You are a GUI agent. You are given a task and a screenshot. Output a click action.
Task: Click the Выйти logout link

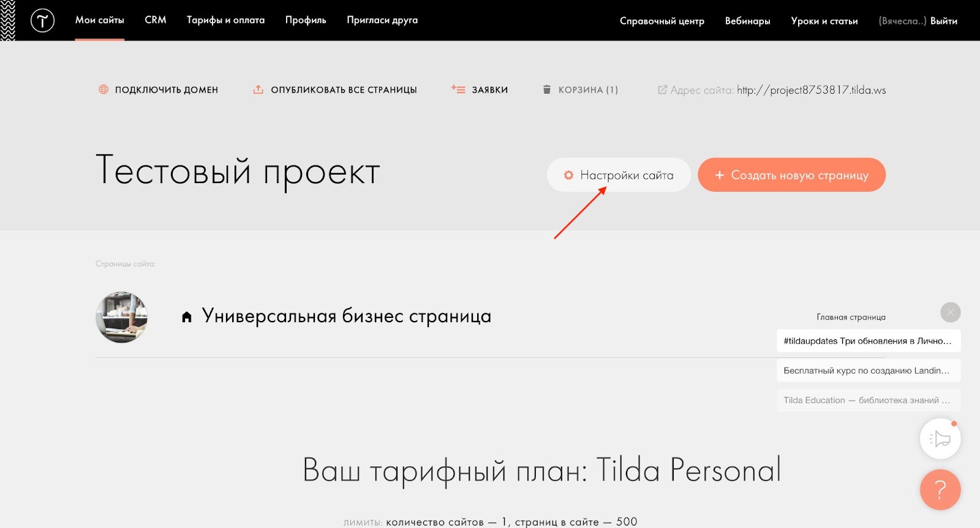[944, 21]
